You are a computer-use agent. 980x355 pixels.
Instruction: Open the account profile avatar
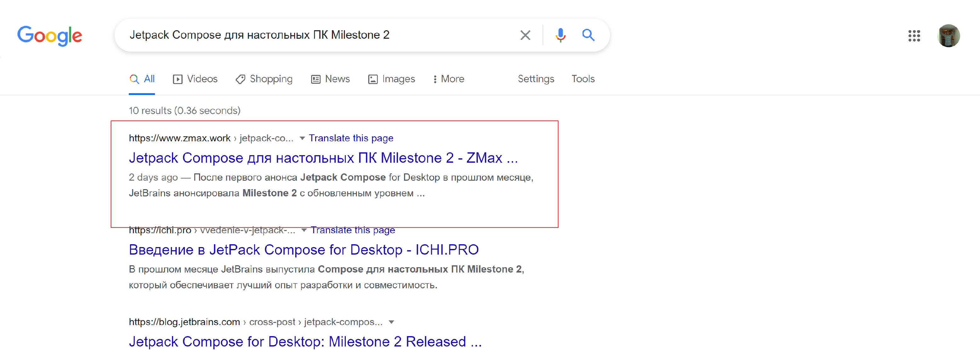click(948, 36)
